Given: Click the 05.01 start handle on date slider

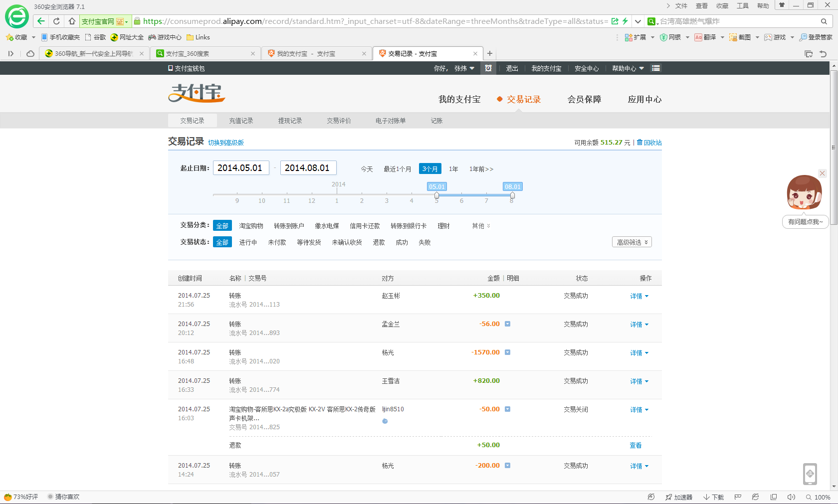Looking at the screenshot, I should pos(436,195).
